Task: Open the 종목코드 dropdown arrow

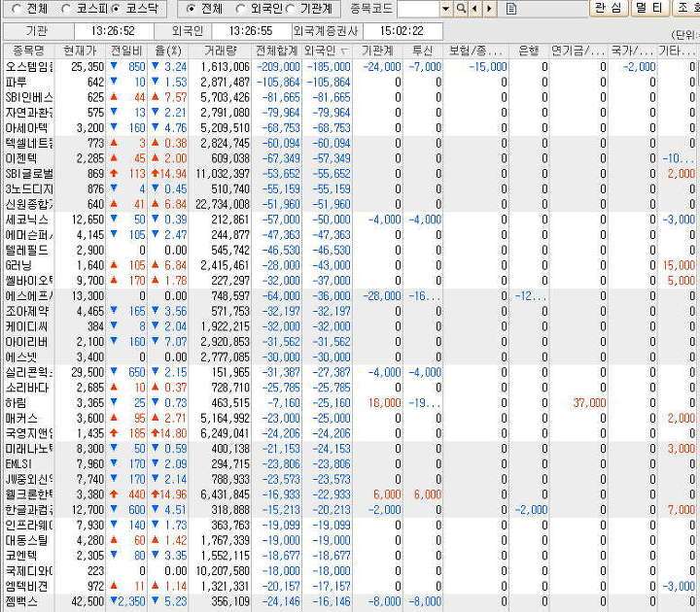Action: 445,8
